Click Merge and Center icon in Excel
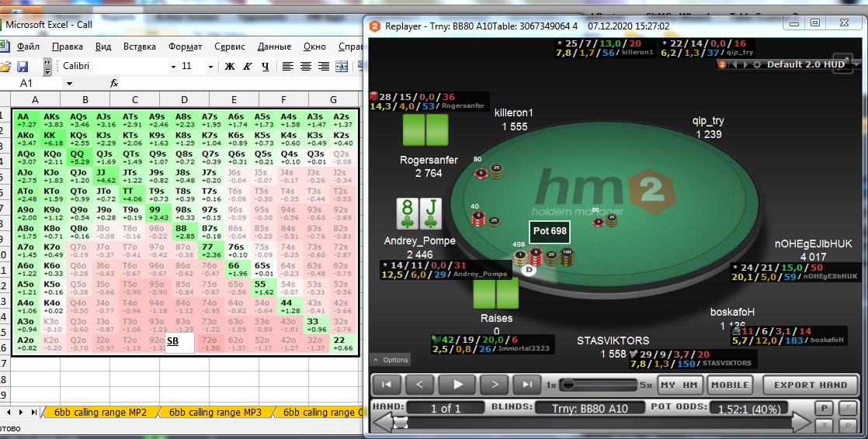868x439 pixels. point(342,67)
